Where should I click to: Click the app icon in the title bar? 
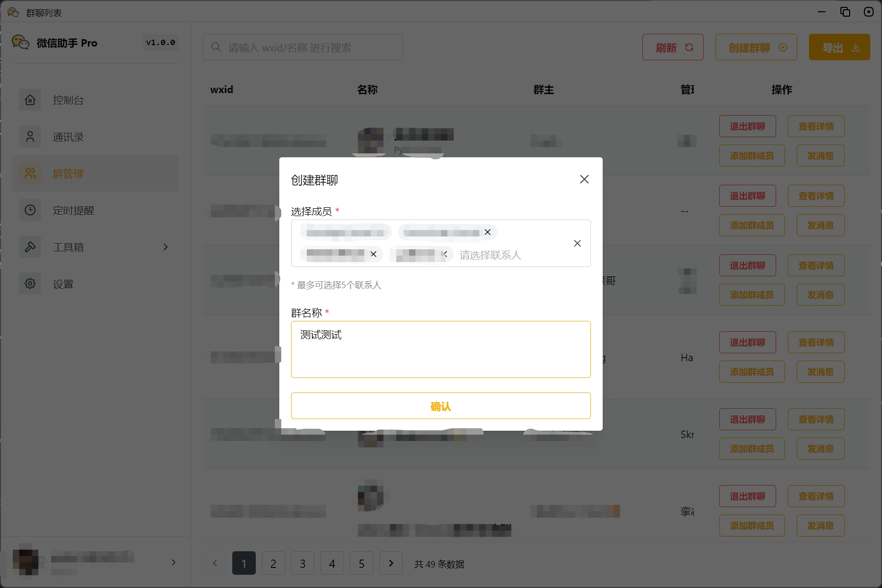pyautogui.click(x=13, y=12)
